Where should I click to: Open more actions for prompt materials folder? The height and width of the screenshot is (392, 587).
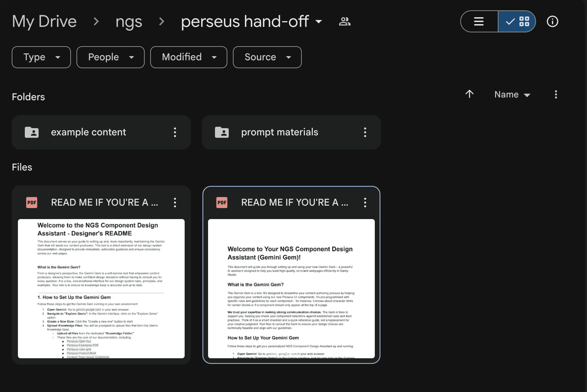[365, 132]
